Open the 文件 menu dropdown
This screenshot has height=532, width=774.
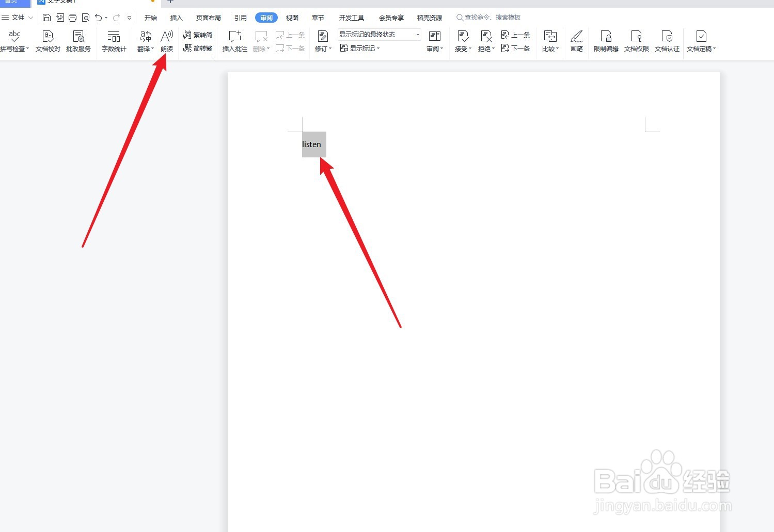[x=18, y=18]
